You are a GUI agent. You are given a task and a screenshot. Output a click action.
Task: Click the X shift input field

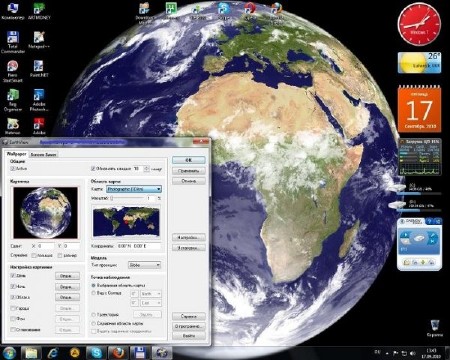click(46, 246)
